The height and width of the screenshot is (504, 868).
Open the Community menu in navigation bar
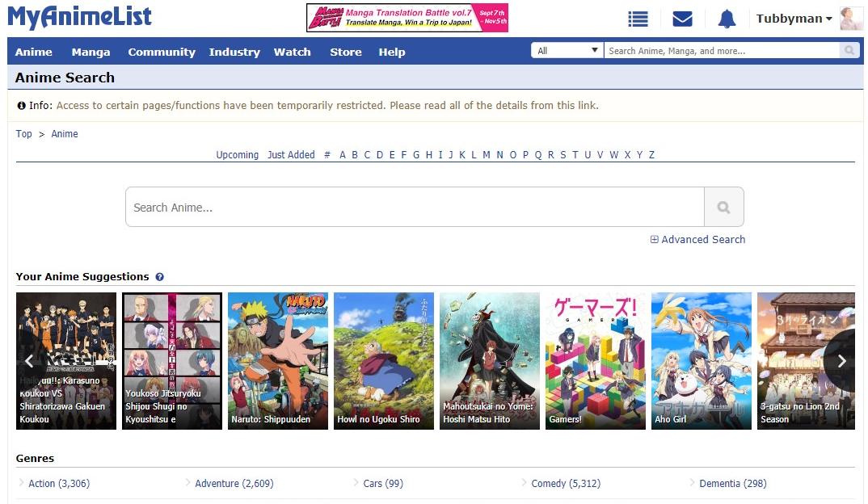pos(162,52)
